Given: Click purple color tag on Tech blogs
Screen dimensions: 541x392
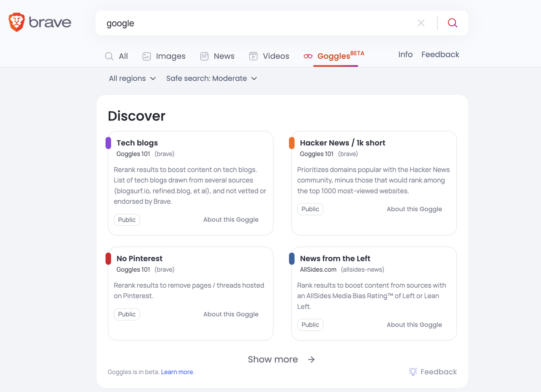Looking at the screenshot, I should (x=108, y=143).
